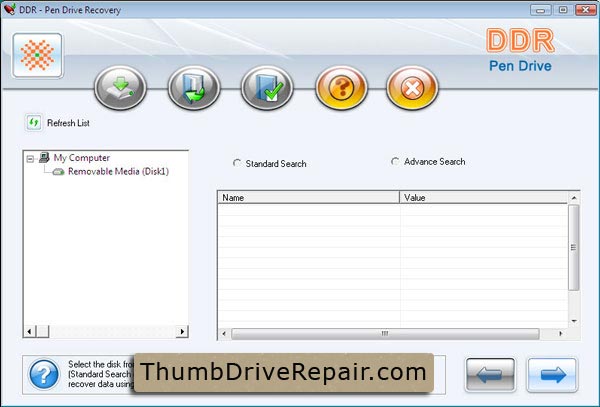This screenshot has width=600, height=407.
Task: Click the Removable Media drive icon
Action: [58, 172]
